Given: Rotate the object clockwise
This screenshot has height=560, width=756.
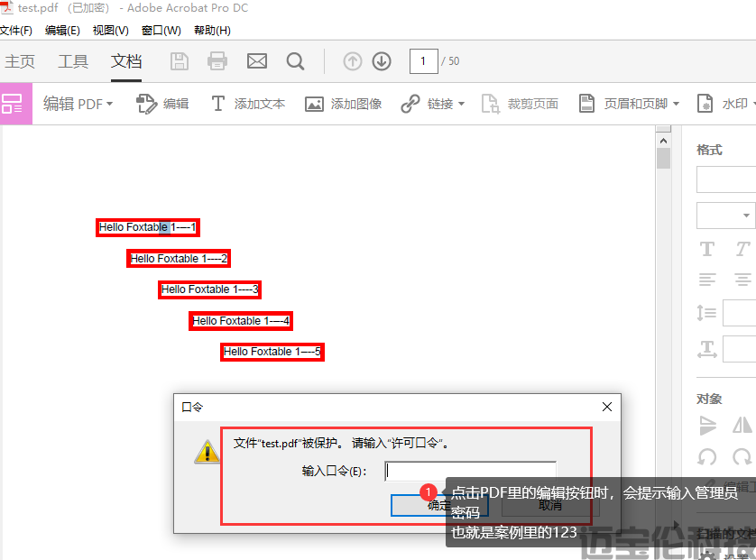Looking at the screenshot, I should coord(742,456).
